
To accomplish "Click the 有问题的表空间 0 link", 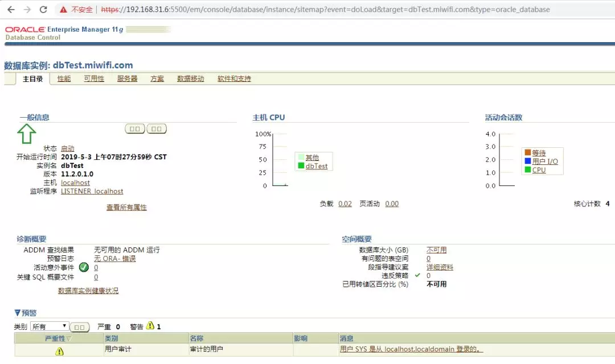I will pos(428,259).
